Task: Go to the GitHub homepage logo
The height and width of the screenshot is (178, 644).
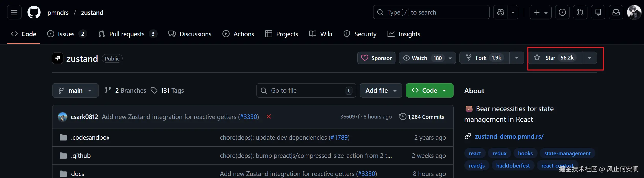Action: (x=34, y=13)
